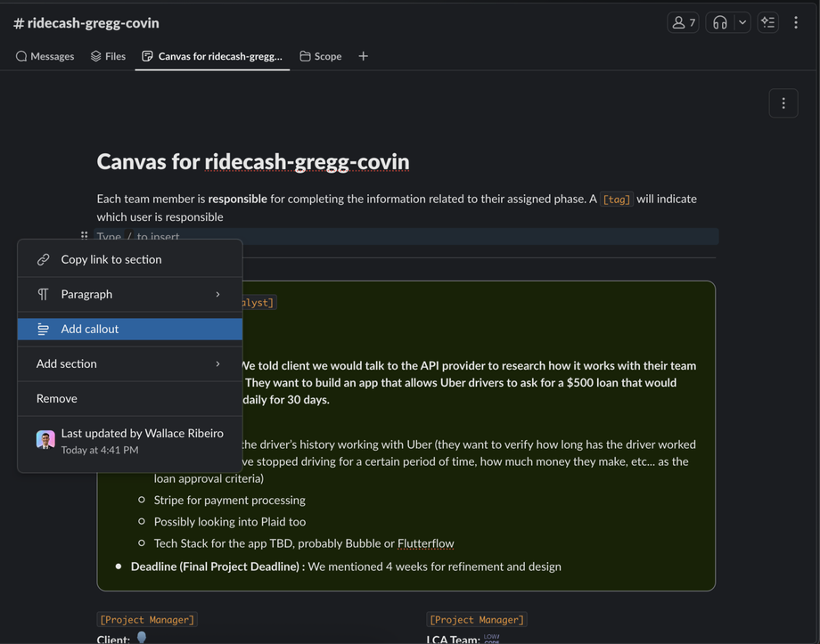820x644 pixels.
Task: Click Remove in the context menu
Action: [57, 398]
